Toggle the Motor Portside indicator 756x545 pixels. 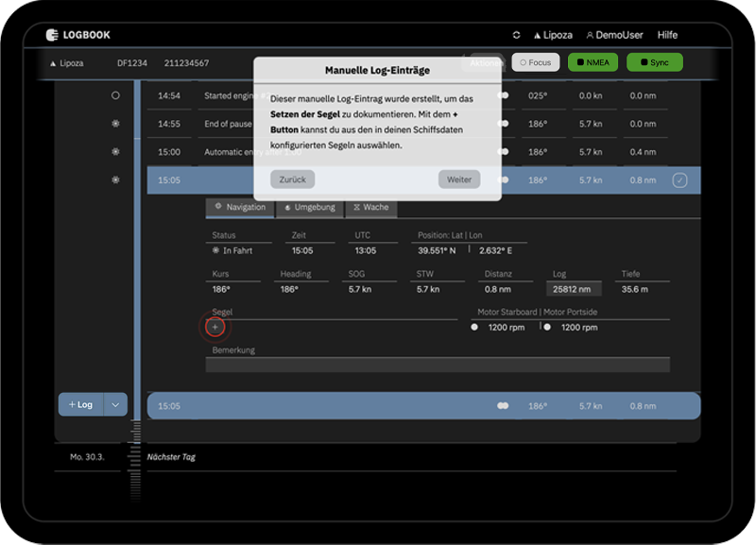[x=547, y=327]
